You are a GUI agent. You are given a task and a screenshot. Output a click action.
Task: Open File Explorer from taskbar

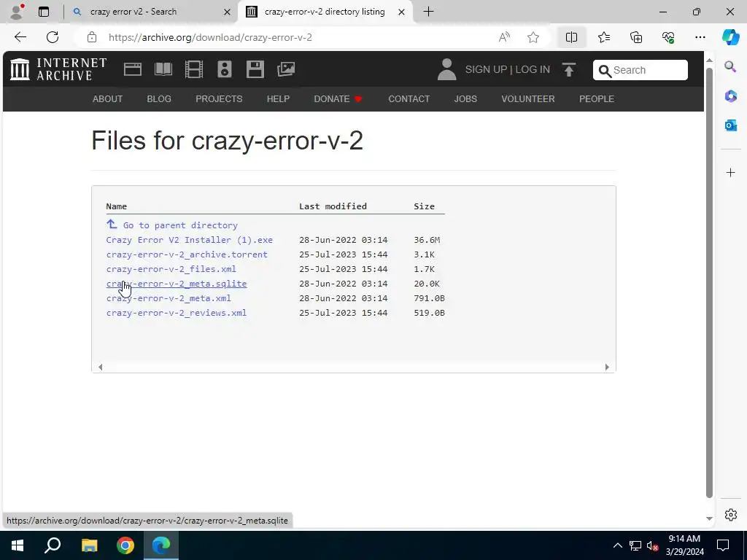89,545
